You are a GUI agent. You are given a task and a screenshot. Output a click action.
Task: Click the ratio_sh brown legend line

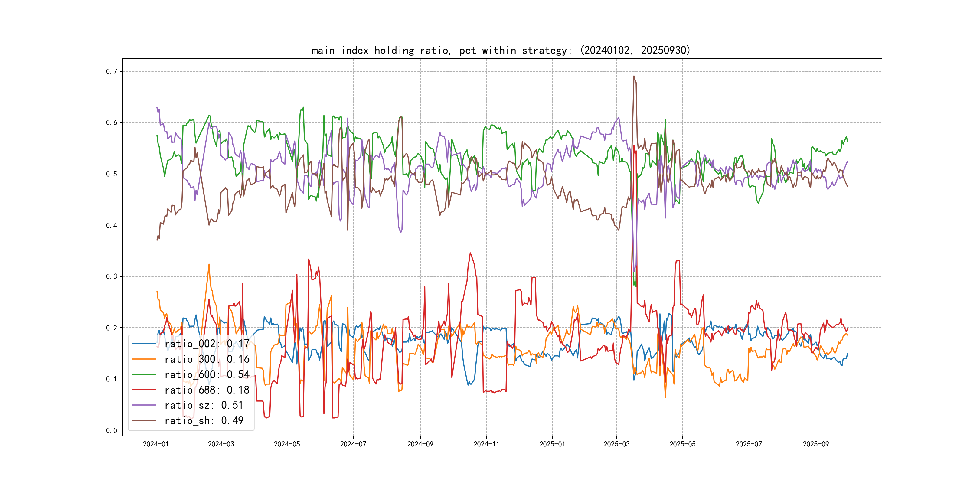144,420
